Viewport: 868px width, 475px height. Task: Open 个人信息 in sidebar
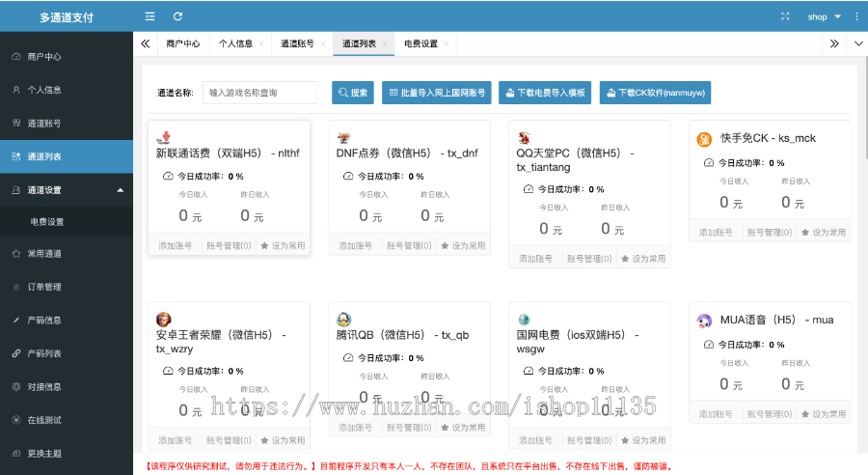click(x=67, y=90)
